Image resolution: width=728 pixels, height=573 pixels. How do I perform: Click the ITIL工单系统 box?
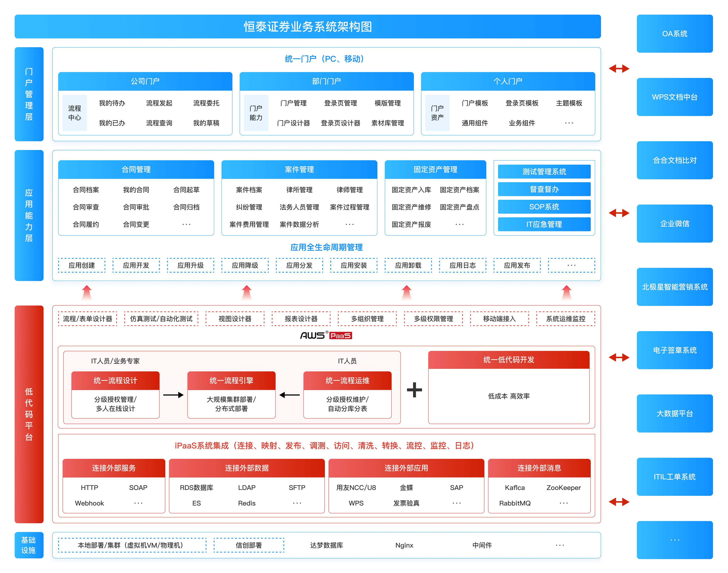pyautogui.click(x=674, y=477)
